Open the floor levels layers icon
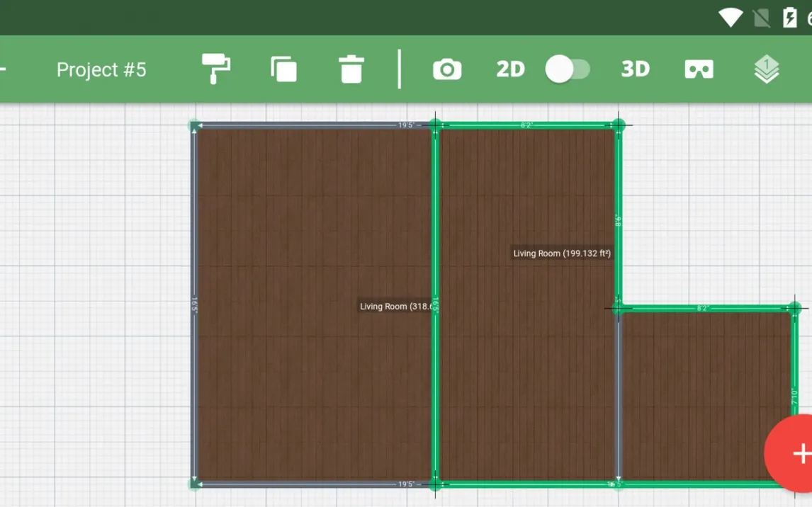The width and height of the screenshot is (812, 507). point(766,69)
